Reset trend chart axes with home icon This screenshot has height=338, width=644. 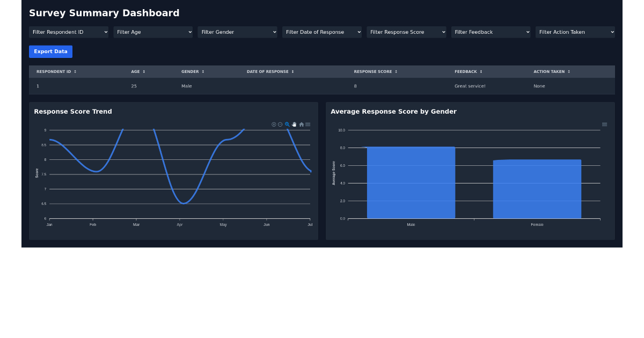tap(301, 124)
